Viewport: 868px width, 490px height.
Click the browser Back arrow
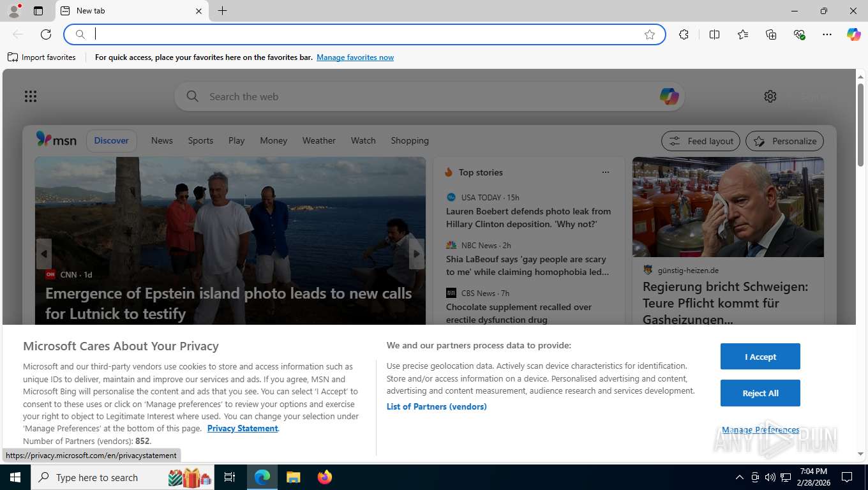(18, 34)
